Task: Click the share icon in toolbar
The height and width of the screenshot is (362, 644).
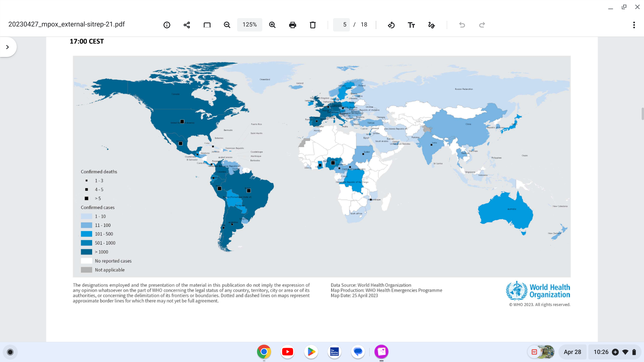Action: [187, 25]
